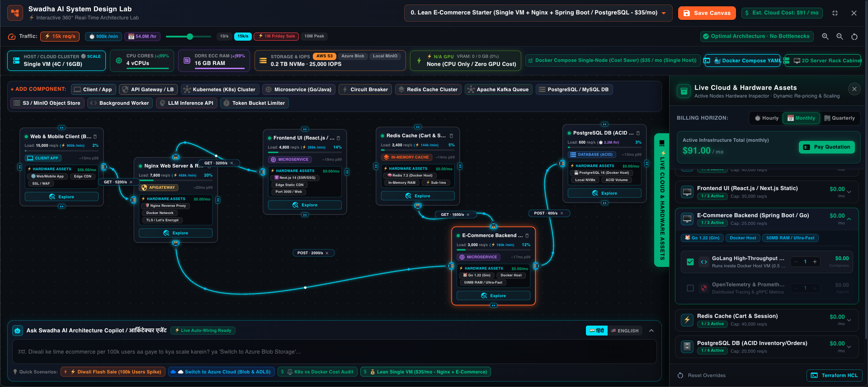Select the 10M Peak traffic preset
Viewport: 868px width, 387px height.
click(314, 36)
